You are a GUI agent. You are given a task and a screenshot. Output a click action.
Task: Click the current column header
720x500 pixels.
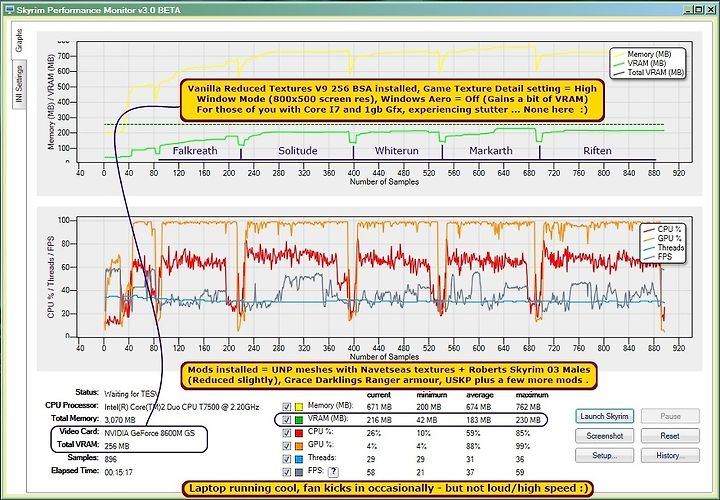click(379, 395)
